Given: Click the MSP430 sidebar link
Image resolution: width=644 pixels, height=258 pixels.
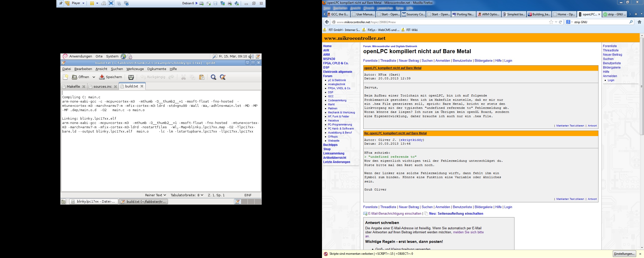Looking at the screenshot, I should (329, 59).
